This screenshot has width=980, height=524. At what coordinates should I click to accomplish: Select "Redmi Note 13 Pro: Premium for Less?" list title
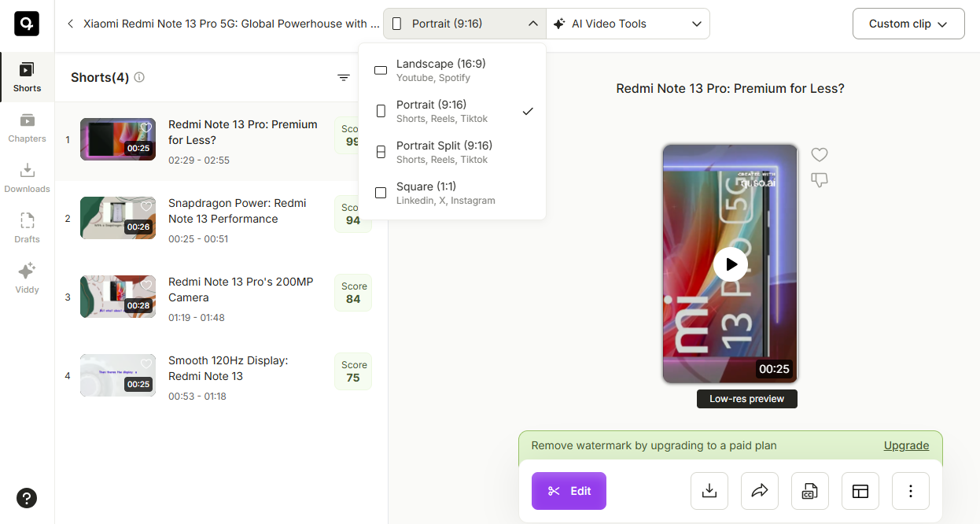click(242, 132)
